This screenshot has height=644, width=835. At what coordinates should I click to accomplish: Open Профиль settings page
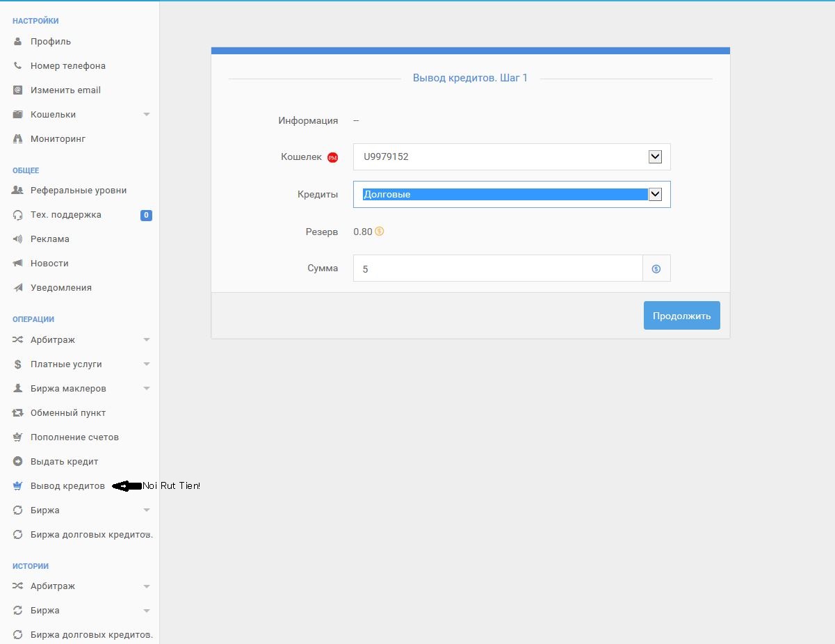coord(51,42)
